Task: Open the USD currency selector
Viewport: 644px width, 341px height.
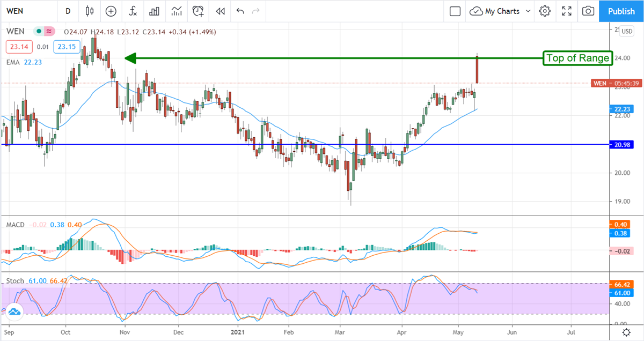Action: [x=626, y=32]
